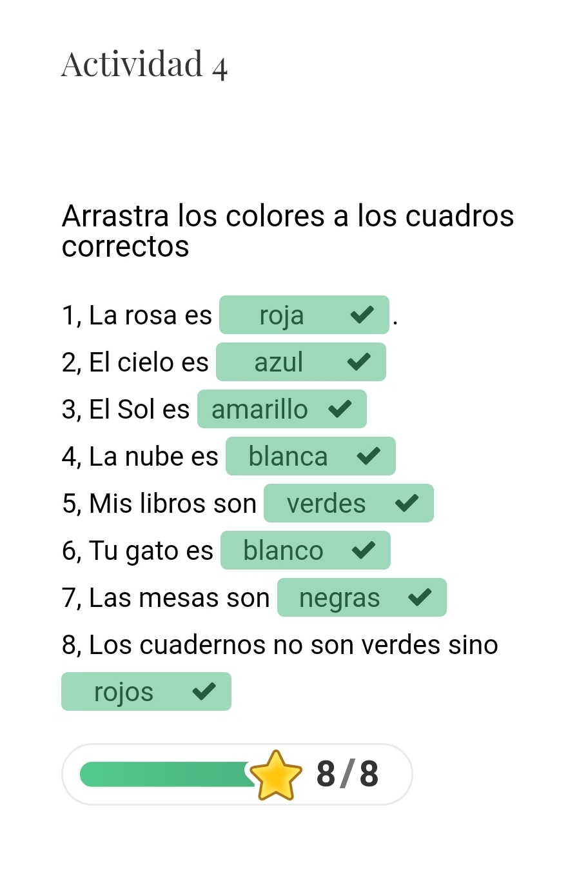This screenshot has width=588, height=874.
Task: Click the checkmark next to amarillo
Action: [x=340, y=409]
